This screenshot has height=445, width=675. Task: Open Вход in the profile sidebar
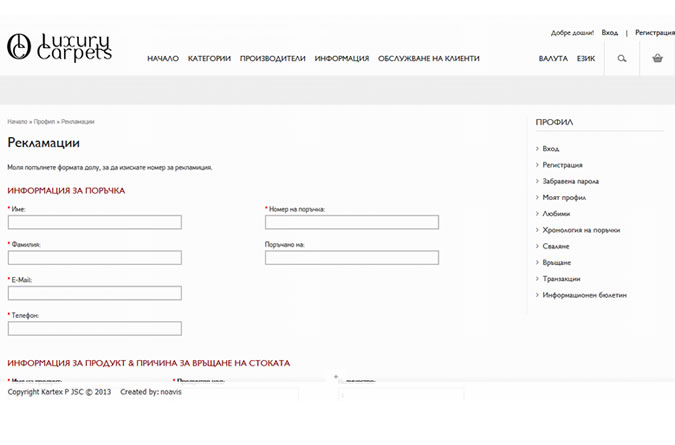click(x=551, y=148)
